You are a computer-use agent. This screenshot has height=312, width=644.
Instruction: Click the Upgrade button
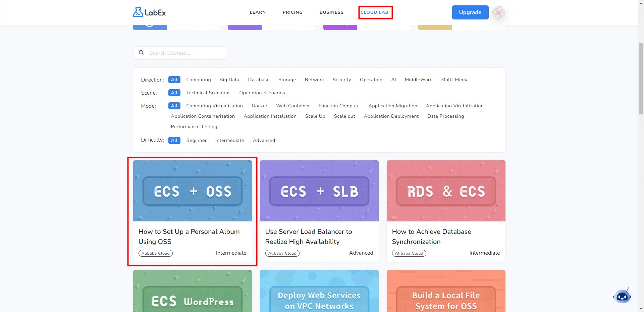click(470, 12)
